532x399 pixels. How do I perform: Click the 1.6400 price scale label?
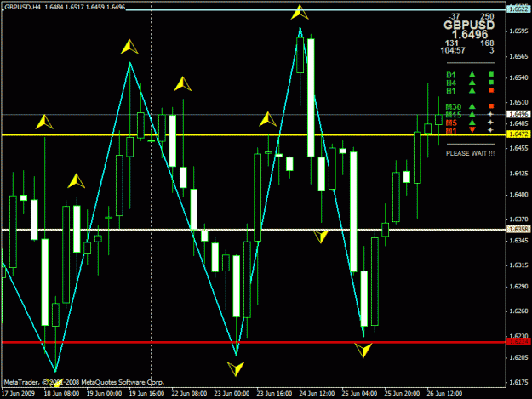[519, 195]
